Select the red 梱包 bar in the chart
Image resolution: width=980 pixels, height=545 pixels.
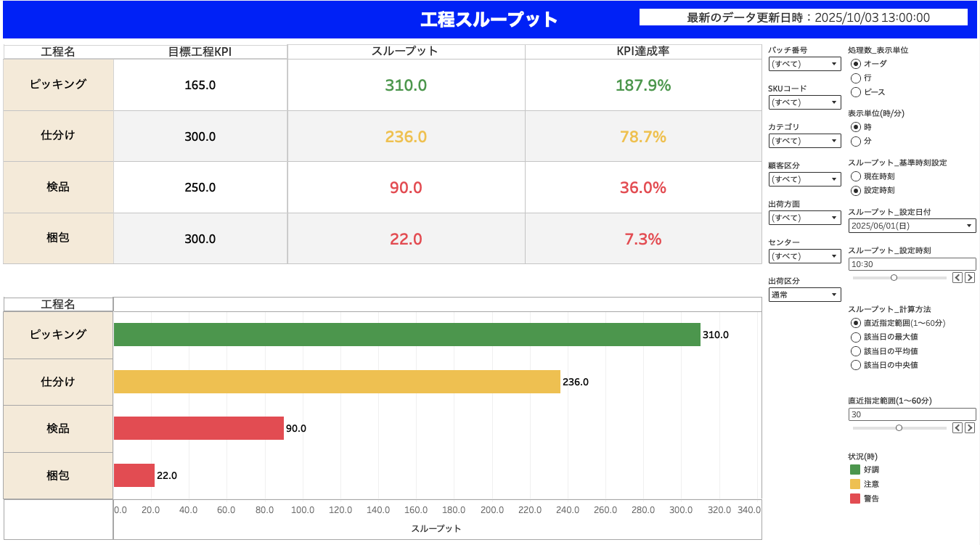click(x=134, y=475)
